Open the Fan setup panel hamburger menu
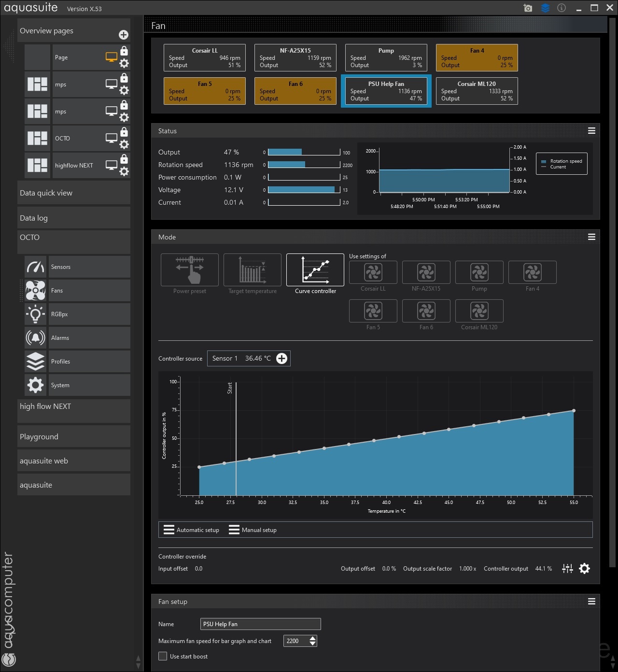Viewport: 618px width, 672px height. click(x=591, y=602)
